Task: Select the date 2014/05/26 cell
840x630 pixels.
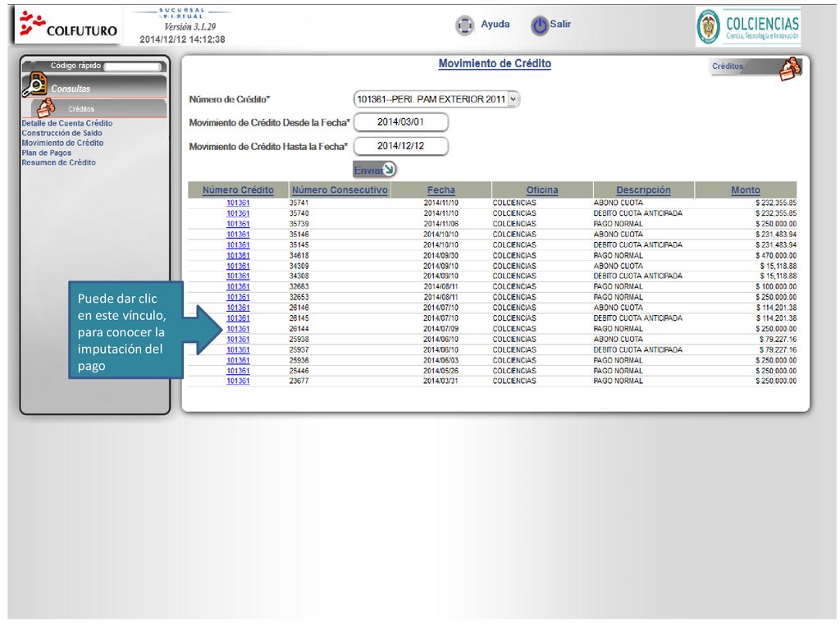Action: (441, 371)
